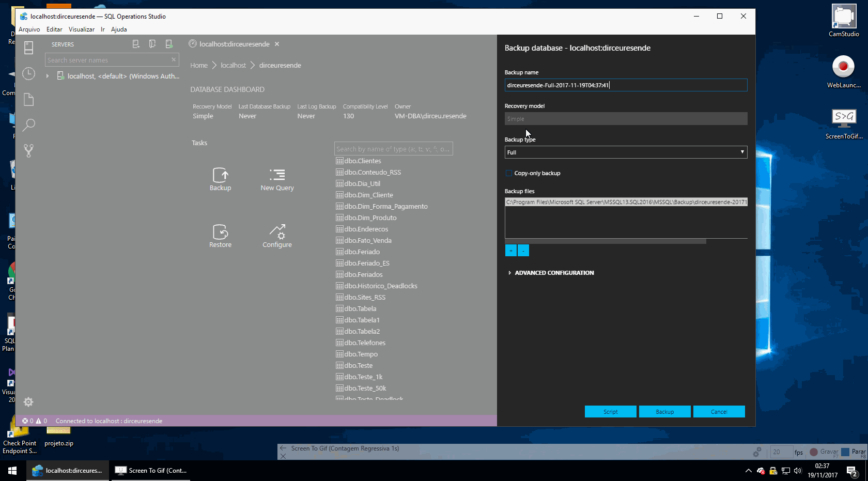Select dbo.Fato_Venda table
This screenshot has height=481, width=868.
click(x=368, y=241)
